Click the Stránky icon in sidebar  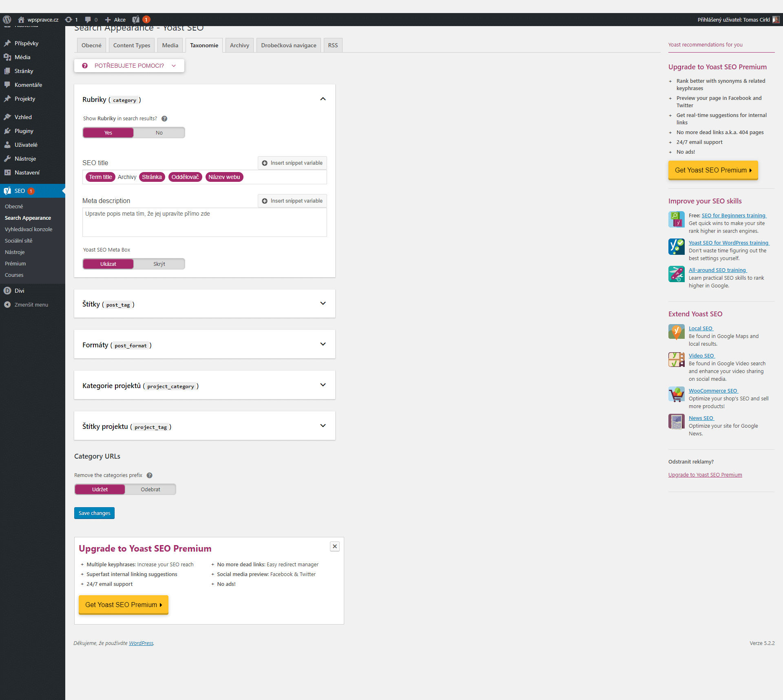point(7,71)
